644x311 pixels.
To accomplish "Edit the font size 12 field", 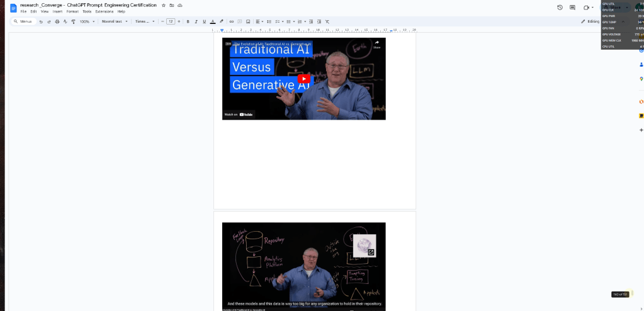I will (171, 21).
